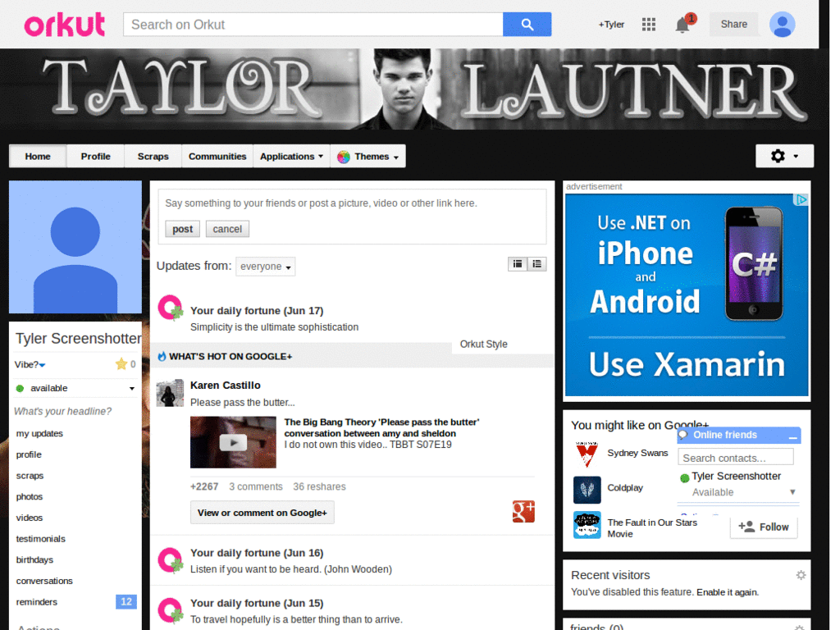Open the Scraps tab
The image size is (840, 630).
point(153,157)
